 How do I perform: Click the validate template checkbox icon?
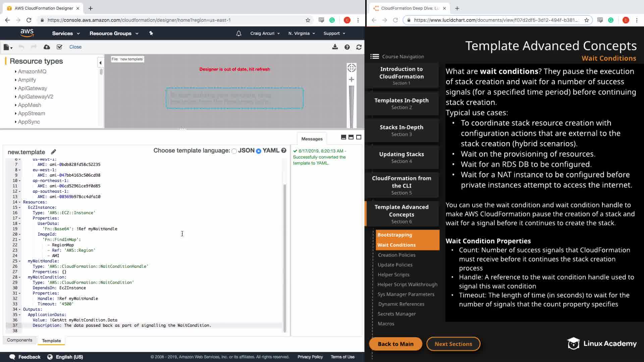tap(59, 47)
